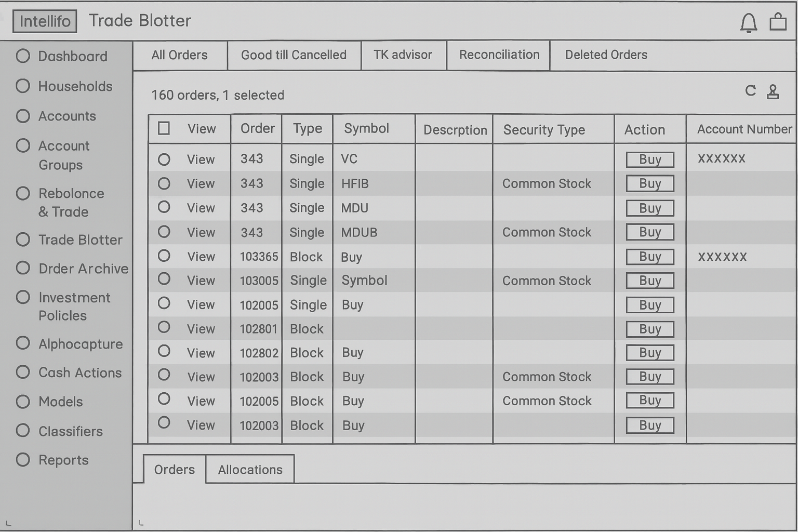Switch to the Good till Cancelled tab
Screen dimensions: 798x532
click(x=294, y=55)
